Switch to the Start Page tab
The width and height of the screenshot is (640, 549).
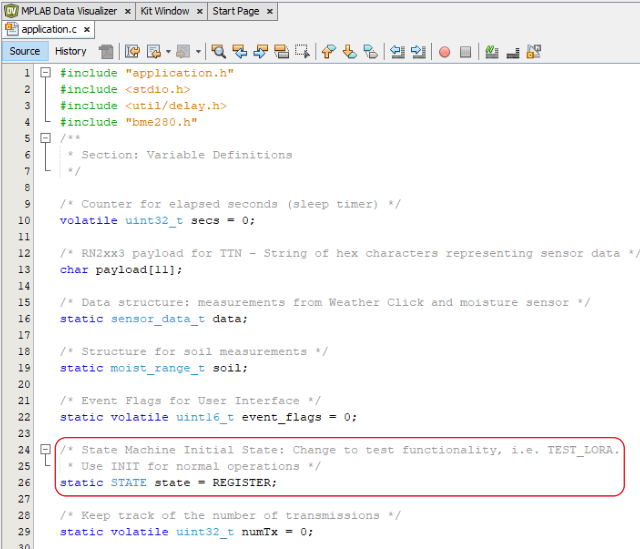236,11
